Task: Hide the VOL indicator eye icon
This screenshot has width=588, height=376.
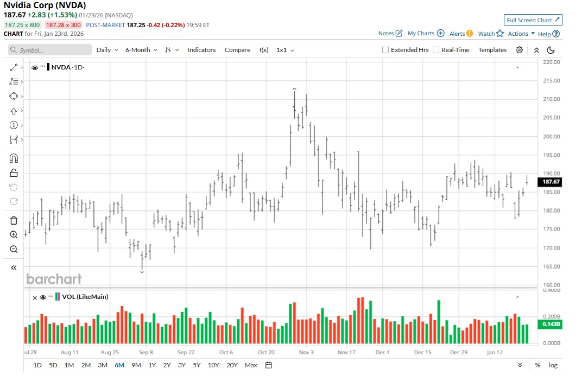Action: [43, 297]
